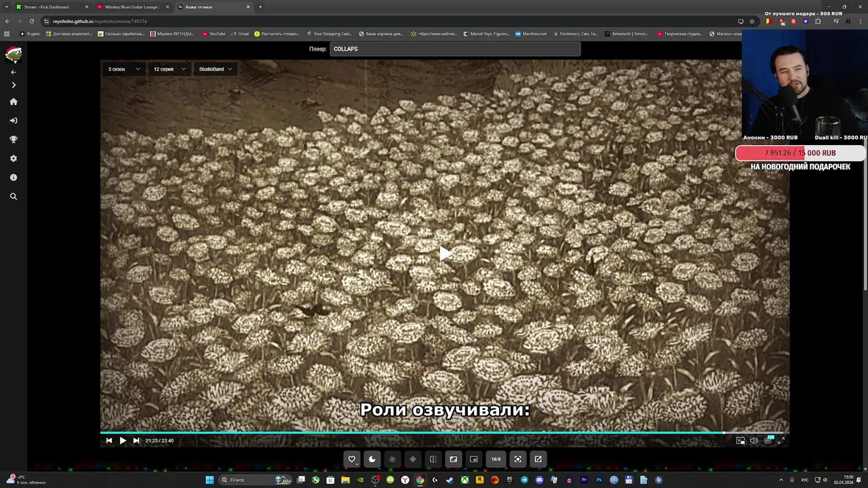Toggle the mini-player button below the video
The height and width of the screenshot is (488, 868).
click(x=473, y=459)
